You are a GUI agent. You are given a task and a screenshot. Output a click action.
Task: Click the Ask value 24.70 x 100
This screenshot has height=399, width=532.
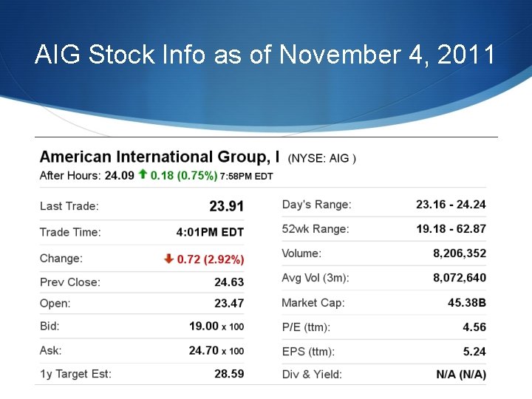216,350
